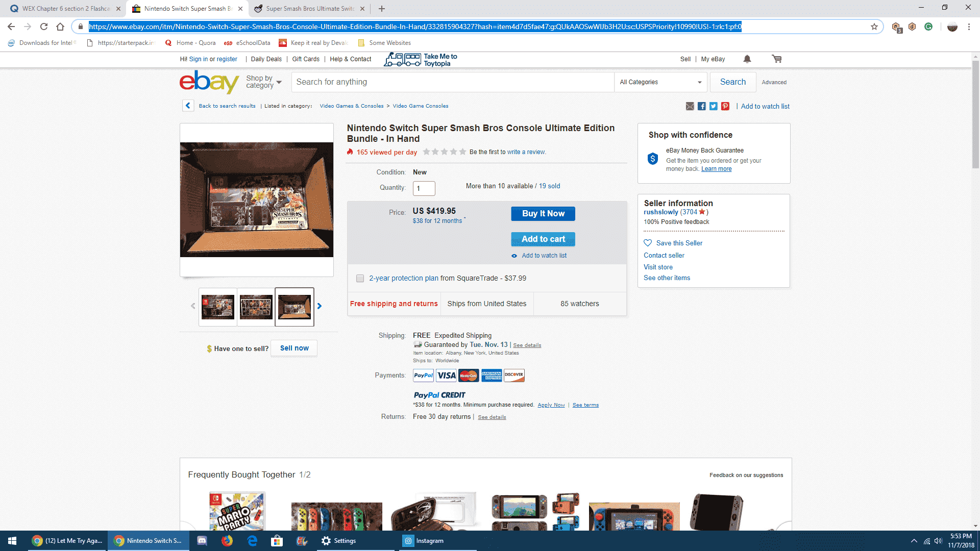Open Video Game Consoles category link

(x=421, y=106)
